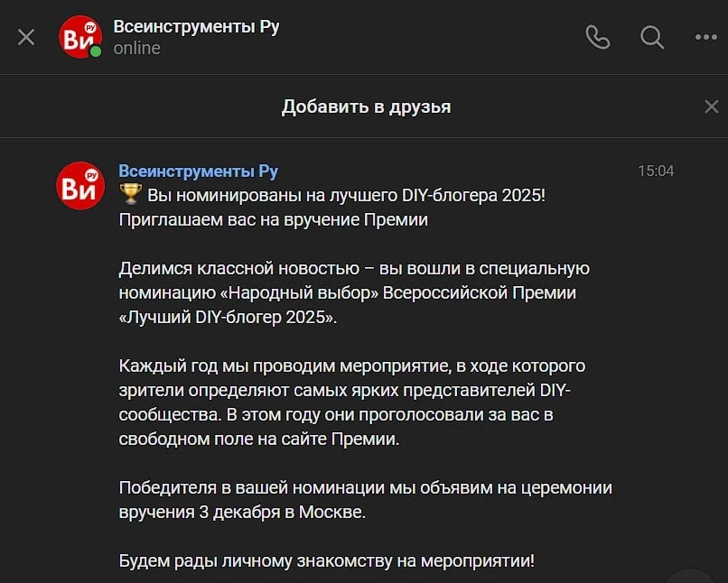Click the sender's avatar beside the message
The width and height of the screenshot is (728, 583).
79,185
